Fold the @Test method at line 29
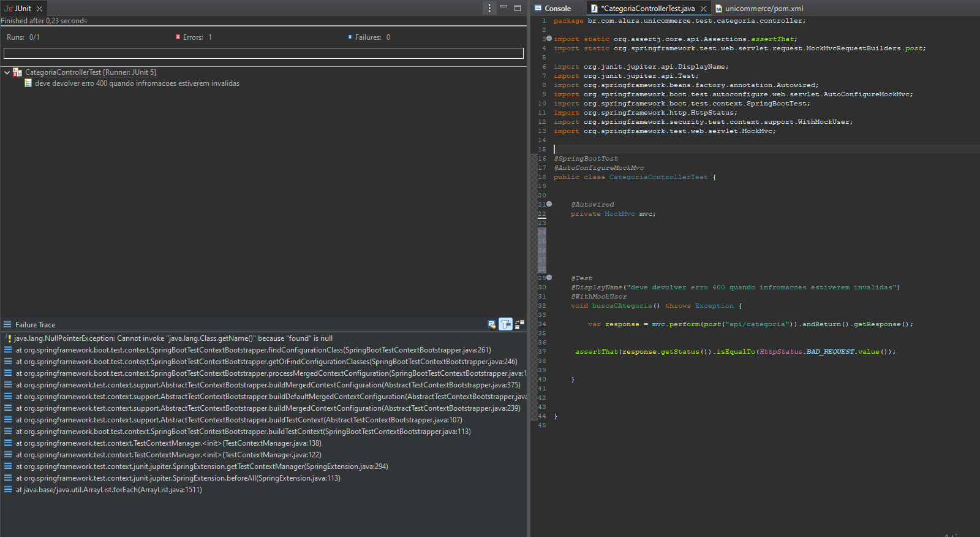Image resolution: width=980 pixels, height=537 pixels. point(549,277)
